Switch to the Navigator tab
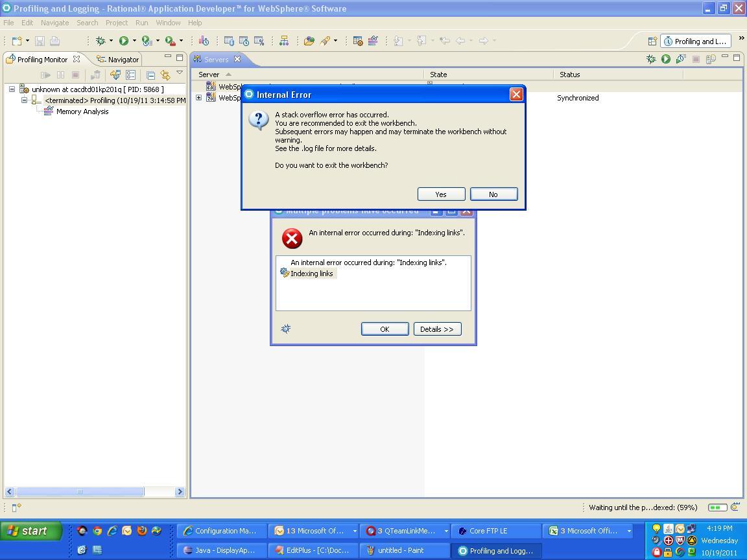The height and width of the screenshot is (560, 747). coord(117,60)
